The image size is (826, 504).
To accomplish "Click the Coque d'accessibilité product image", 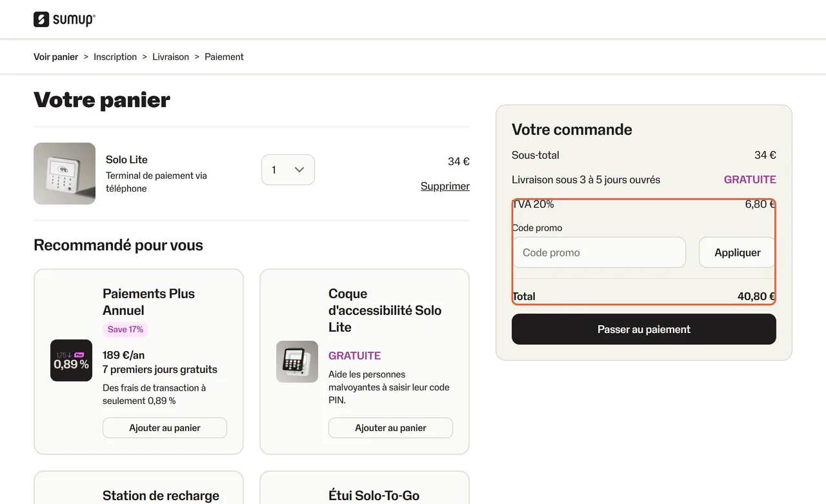I will [297, 361].
